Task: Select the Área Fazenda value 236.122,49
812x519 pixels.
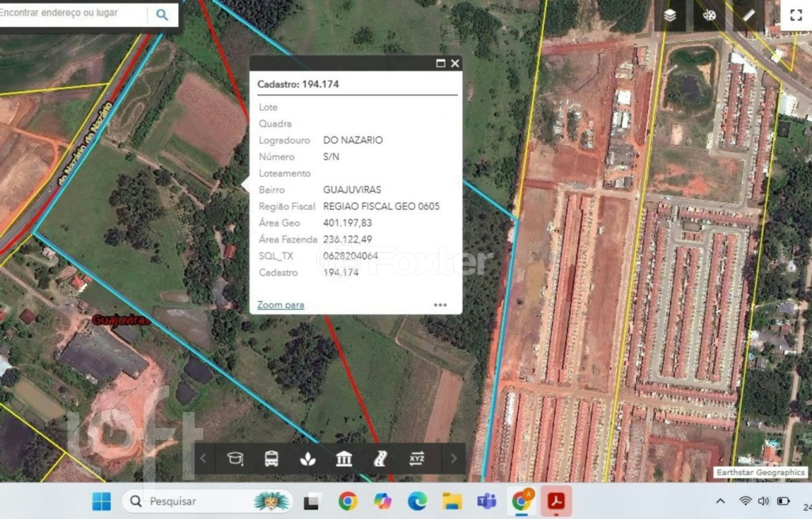Action: pyautogui.click(x=347, y=239)
